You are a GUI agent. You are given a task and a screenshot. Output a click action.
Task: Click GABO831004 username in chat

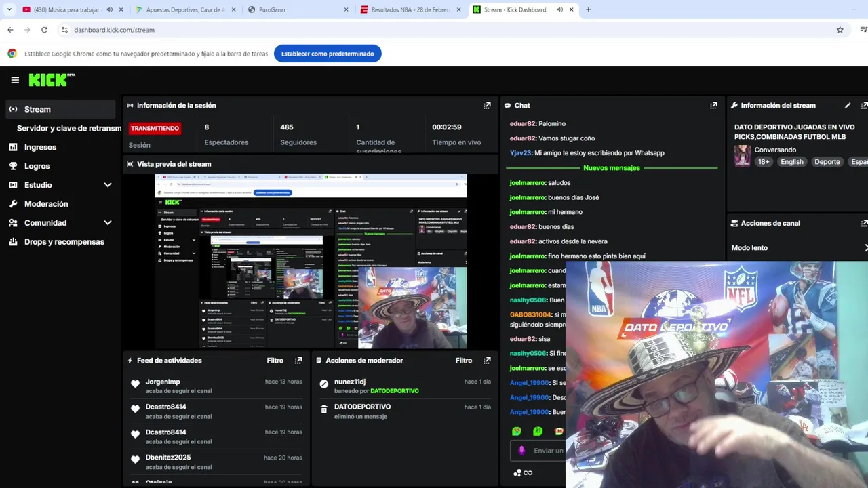530,315
